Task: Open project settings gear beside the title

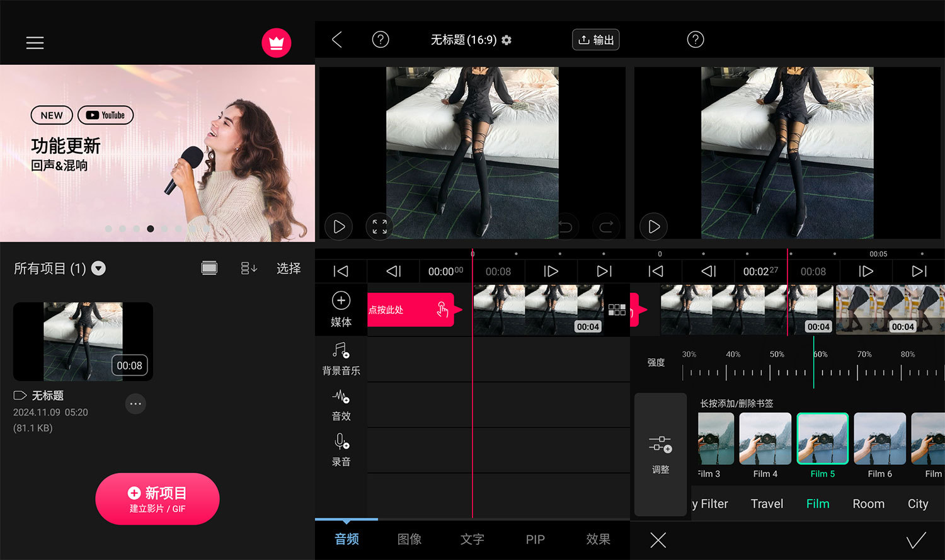Action: [x=507, y=40]
